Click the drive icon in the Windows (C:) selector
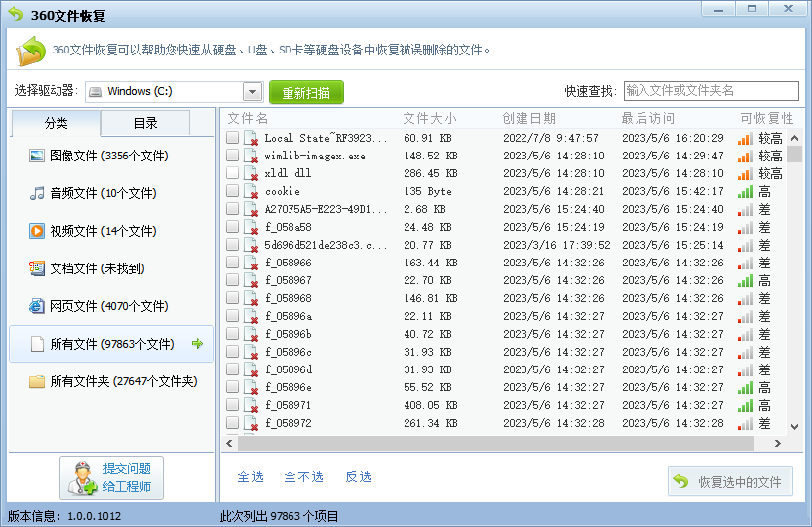 (96, 92)
